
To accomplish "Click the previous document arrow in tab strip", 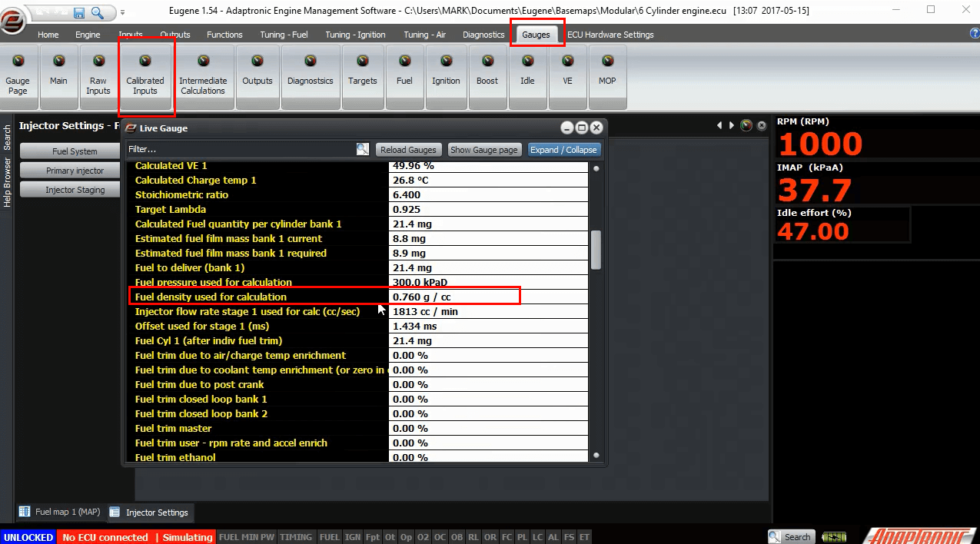I will point(720,125).
